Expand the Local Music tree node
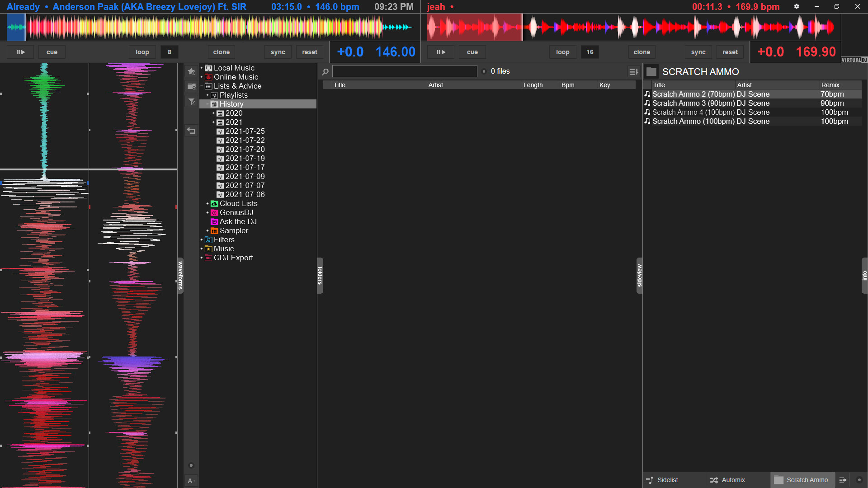This screenshot has height=488, width=868. point(202,68)
